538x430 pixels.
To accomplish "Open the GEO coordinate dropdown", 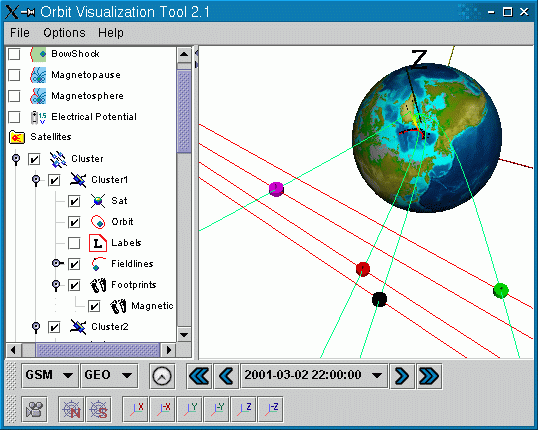I will click(109, 375).
